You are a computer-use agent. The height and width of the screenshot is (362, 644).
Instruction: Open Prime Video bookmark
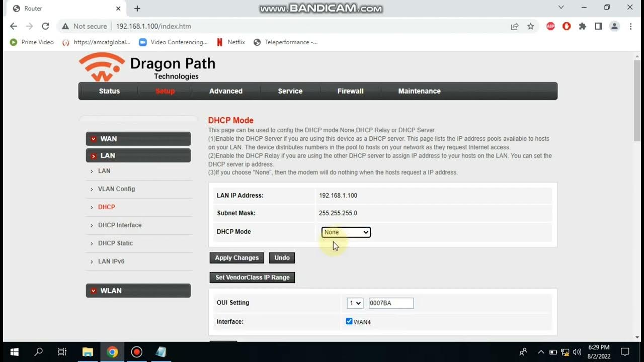tap(32, 42)
